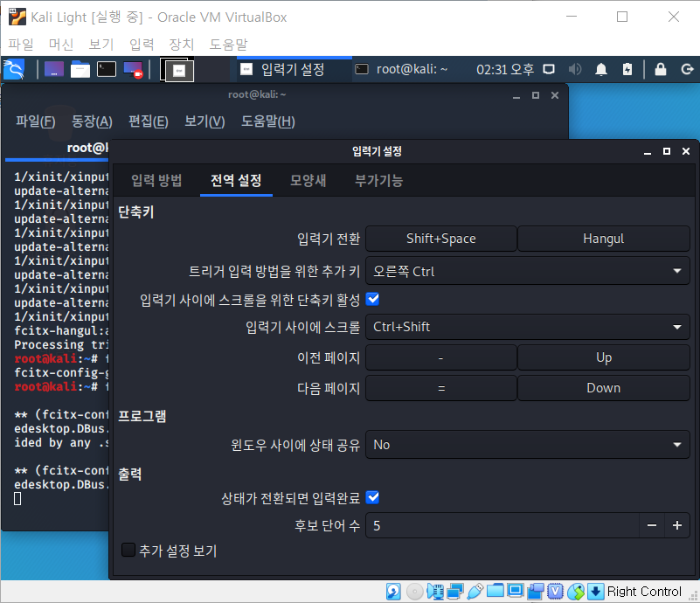Launch the terminal emulator from Kali panel
The height and width of the screenshot is (603, 700).
[x=107, y=70]
